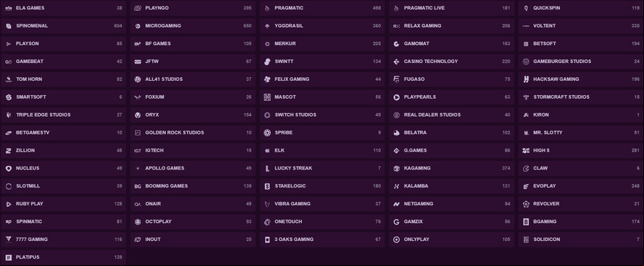Click the Hacksaw Gaming logo icon

[526, 79]
